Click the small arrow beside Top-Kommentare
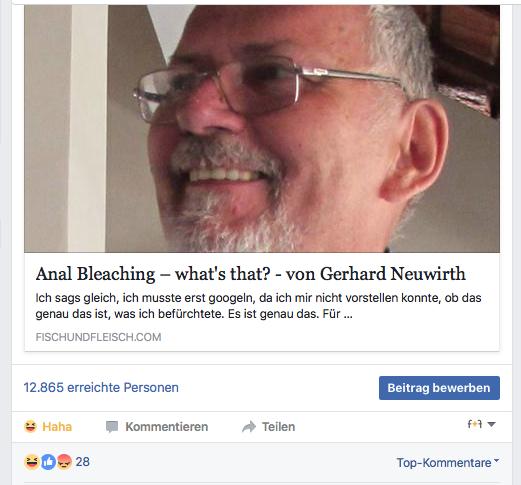 coord(496,460)
